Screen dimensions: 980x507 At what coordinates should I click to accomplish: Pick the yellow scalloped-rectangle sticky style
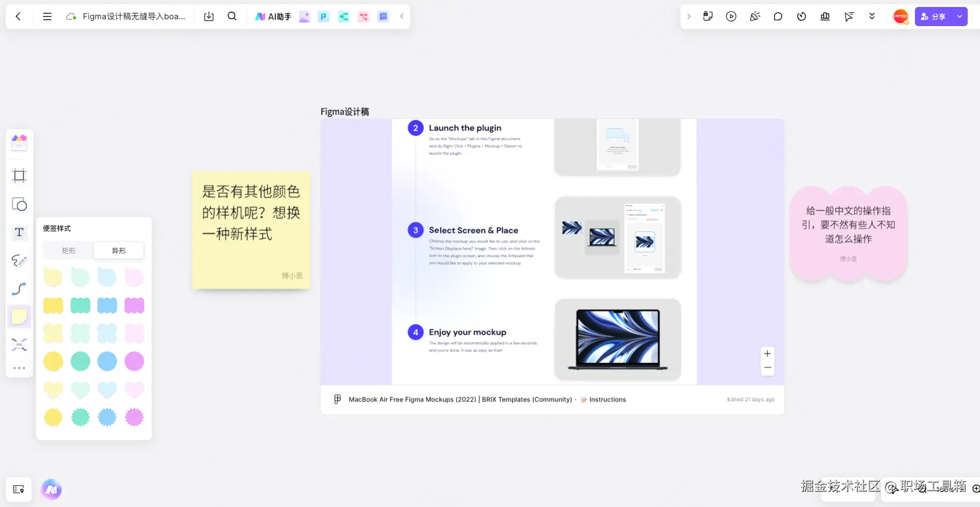[53, 305]
